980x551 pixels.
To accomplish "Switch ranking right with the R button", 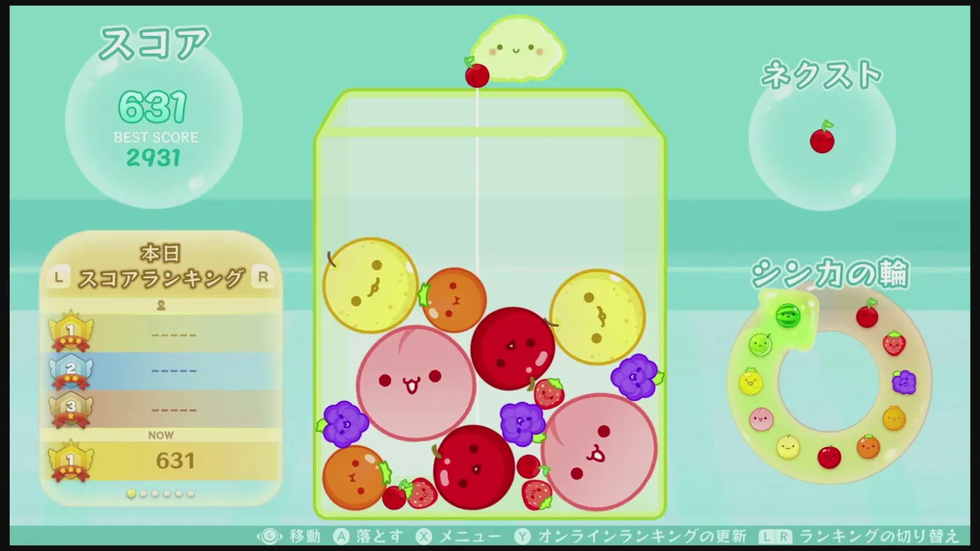I will pos(263,277).
